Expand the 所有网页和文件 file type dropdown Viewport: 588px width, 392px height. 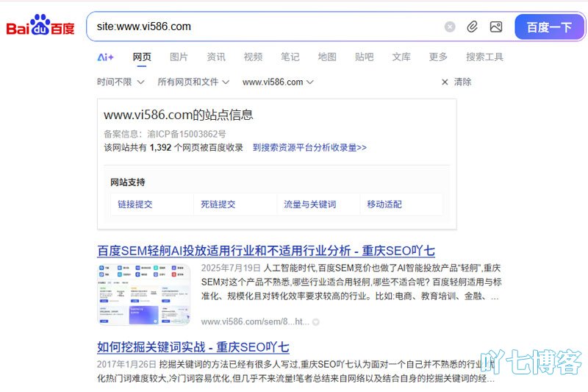pyautogui.click(x=193, y=82)
